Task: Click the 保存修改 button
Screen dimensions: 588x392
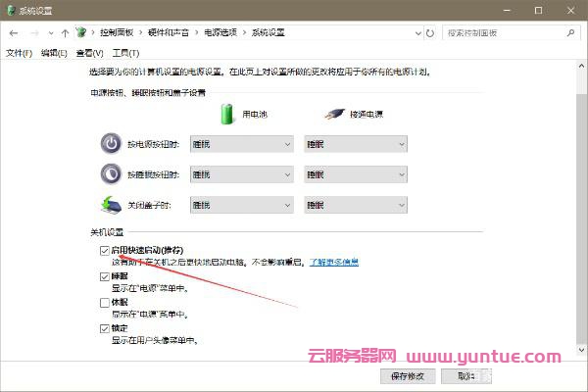Action: coord(407,375)
